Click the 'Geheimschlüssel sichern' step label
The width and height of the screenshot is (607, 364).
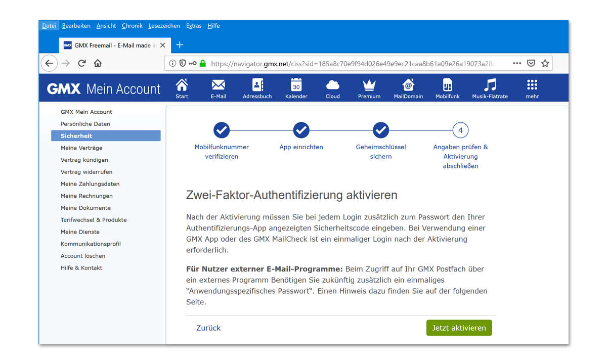click(x=381, y=152)
